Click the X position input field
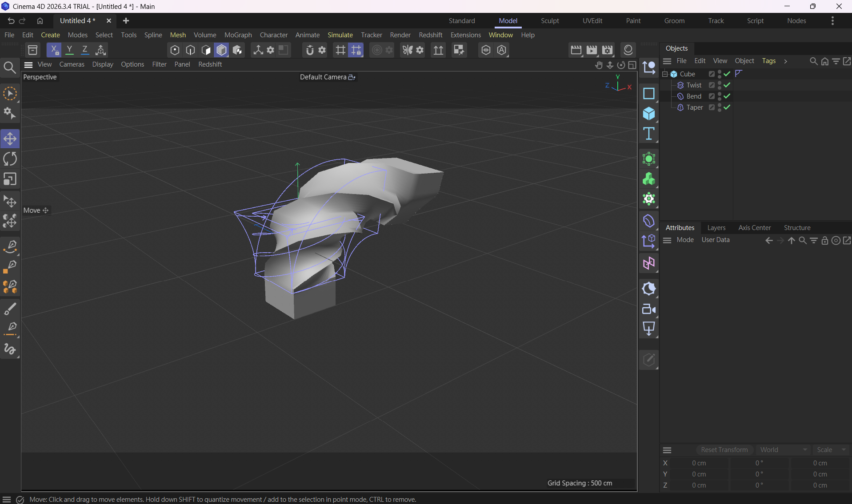Viewport: 852px width, 504px height. pyautogui.click(x=699, y=463)
